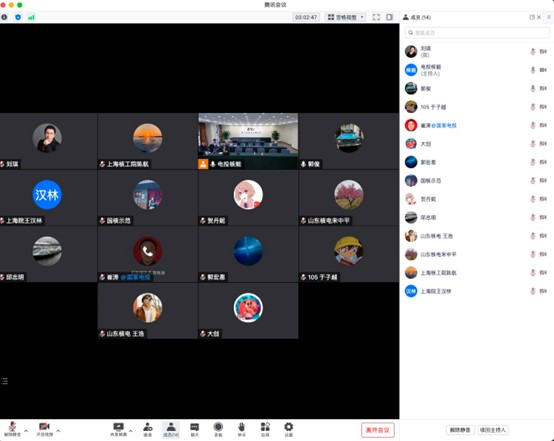Open the chat icon in the bottom toolbar
554x441 pixels.
(195, 429)
